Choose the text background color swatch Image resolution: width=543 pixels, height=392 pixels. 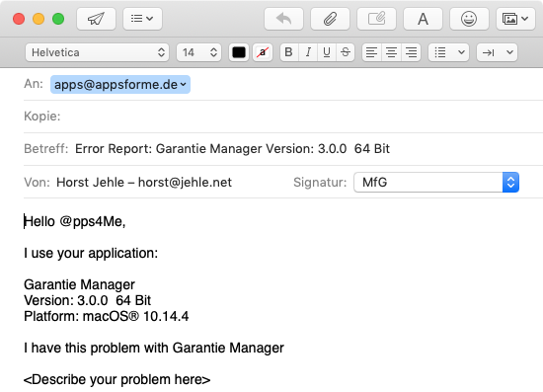[263, 52]
